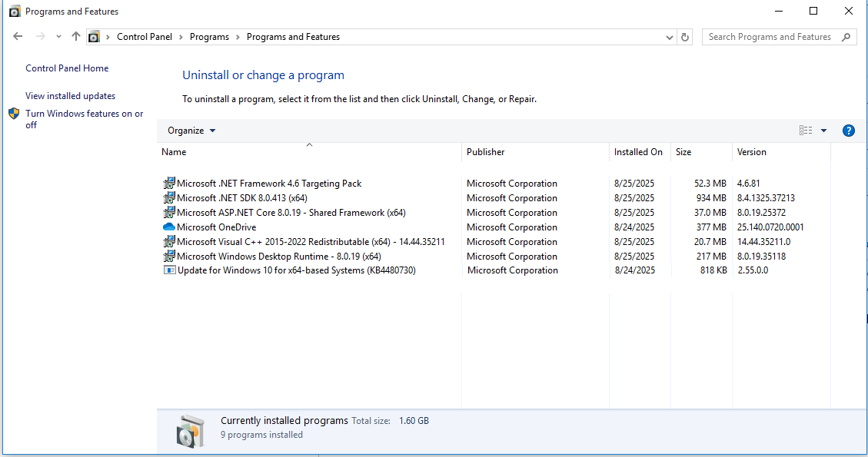Click the address bar Control Panel icon
Image resolution: width=868 pixels, height=457 pixels.
coord(94,37)
